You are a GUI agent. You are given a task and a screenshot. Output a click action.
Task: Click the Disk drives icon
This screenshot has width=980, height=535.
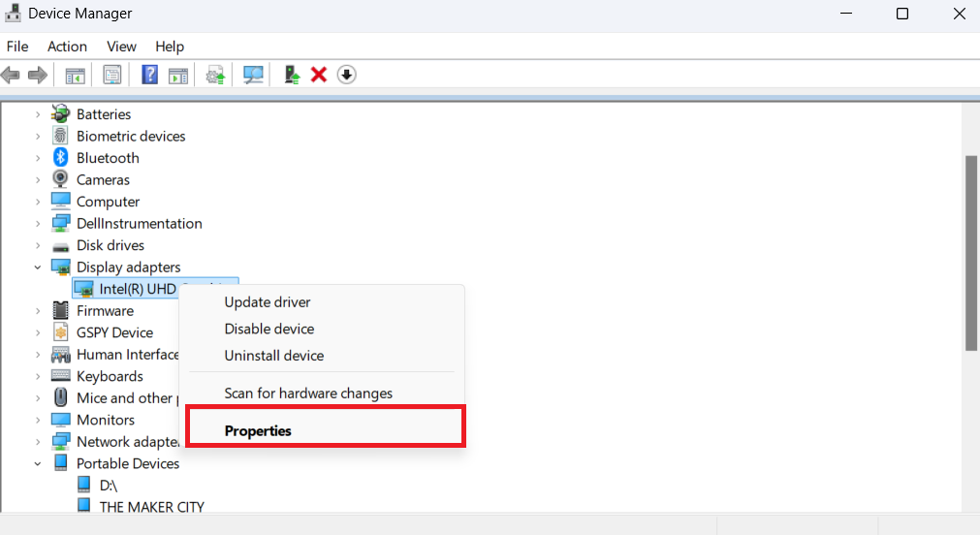coord(61,246)
